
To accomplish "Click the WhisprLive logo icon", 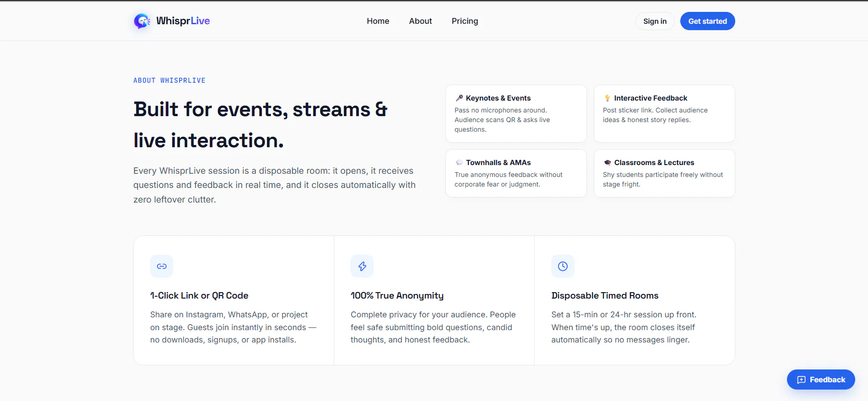I will pyautogui.click(x=142, y=21).
